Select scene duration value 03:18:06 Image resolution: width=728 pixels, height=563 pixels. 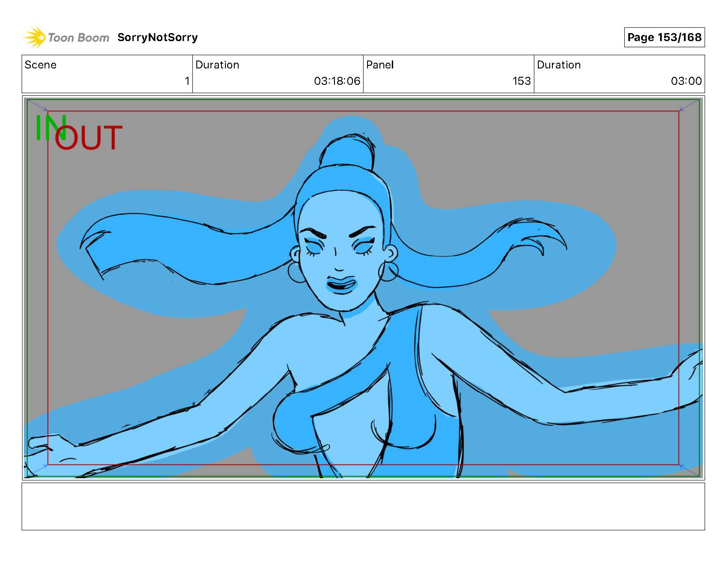coord(337,81)
